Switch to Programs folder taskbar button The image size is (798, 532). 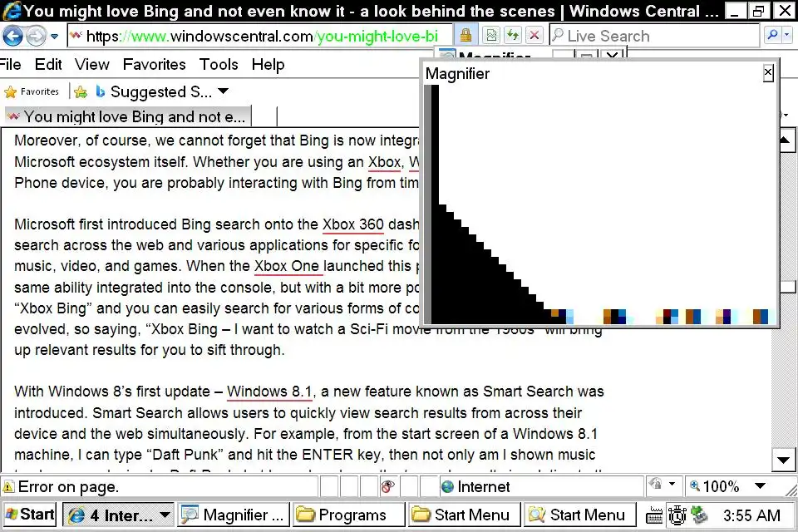point(349,515)
